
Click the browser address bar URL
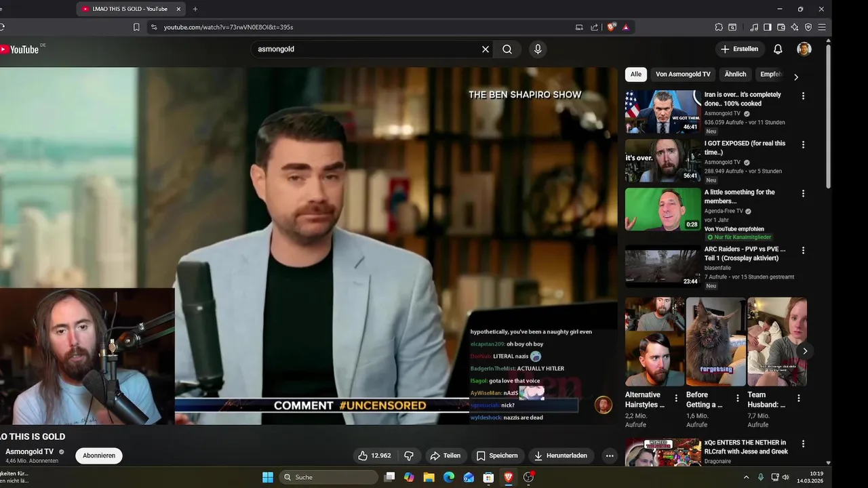[229, 27]
